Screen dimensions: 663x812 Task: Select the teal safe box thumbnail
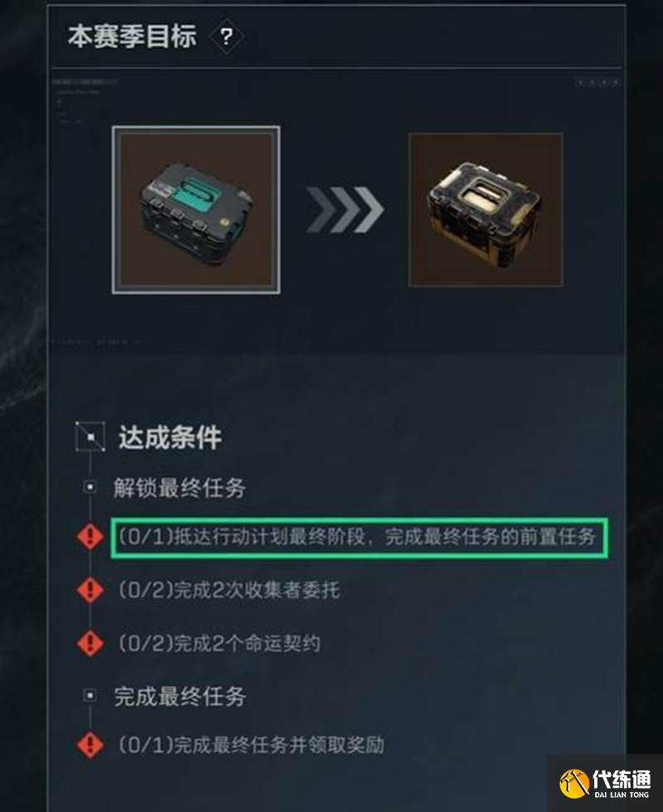coord(196,210)
